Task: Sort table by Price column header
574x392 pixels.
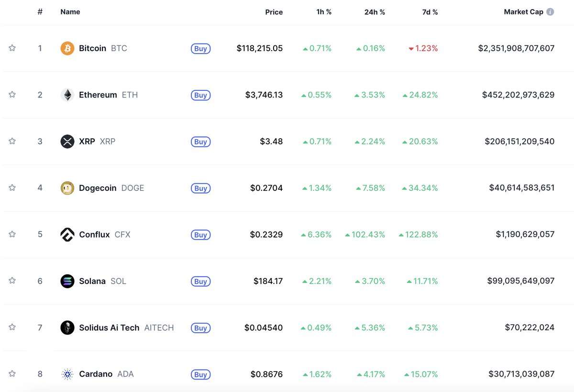Action: point(274,12)
